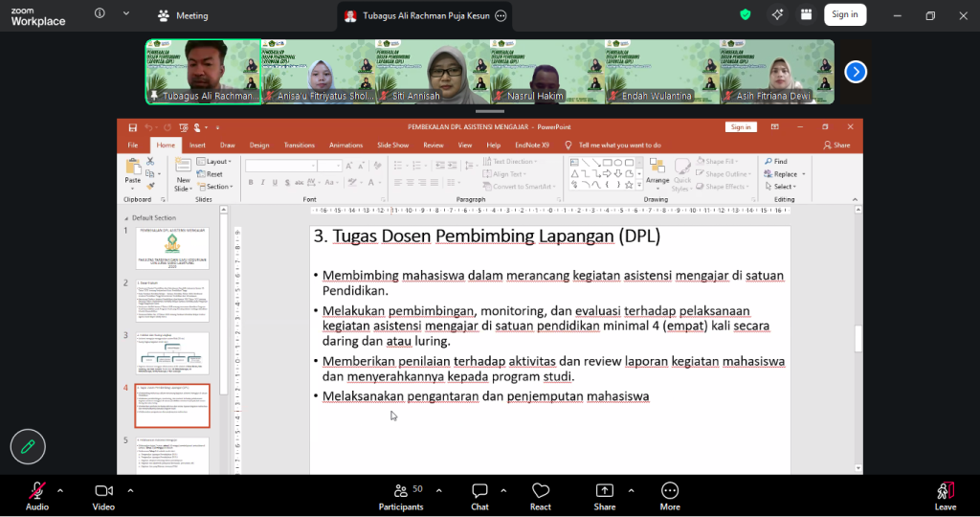Click the Sign in button
This screenshot has width=980, height=517.
coord(844,14)
